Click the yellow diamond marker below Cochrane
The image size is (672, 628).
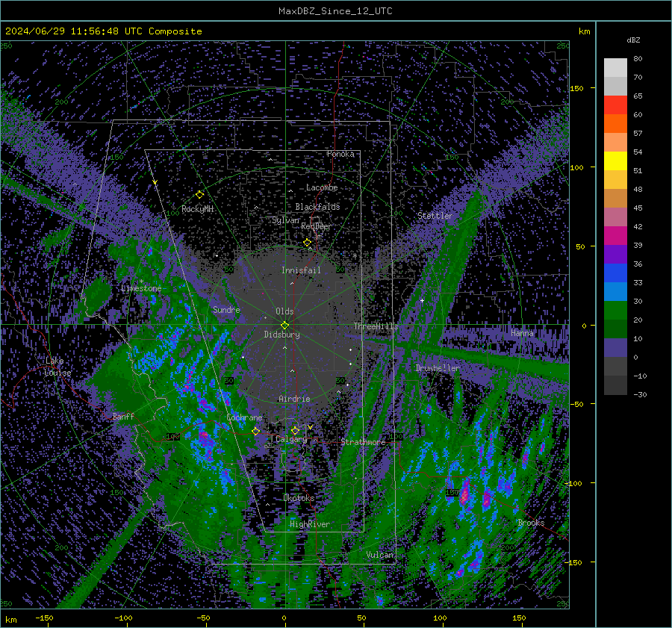pos(256,431)
